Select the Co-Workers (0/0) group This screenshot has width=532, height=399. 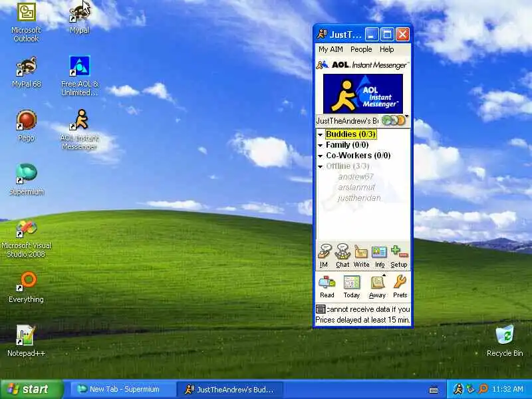(x=358, y=156)
